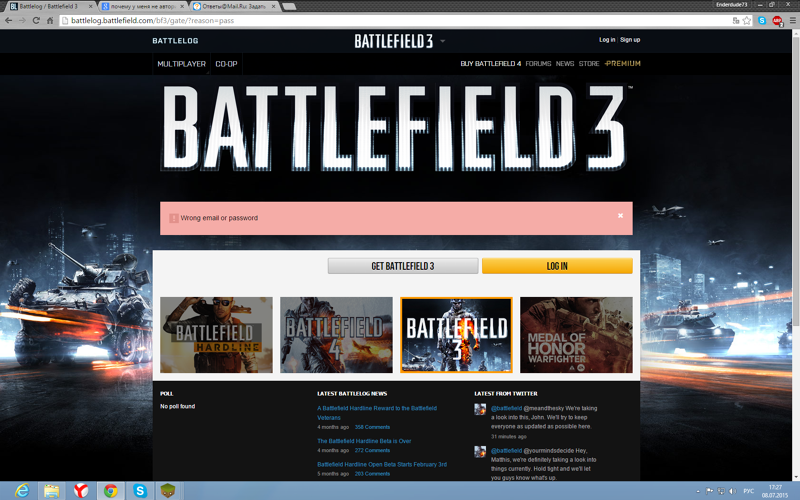
Task: Open the Co-op menu
Action: click(226, 64)
